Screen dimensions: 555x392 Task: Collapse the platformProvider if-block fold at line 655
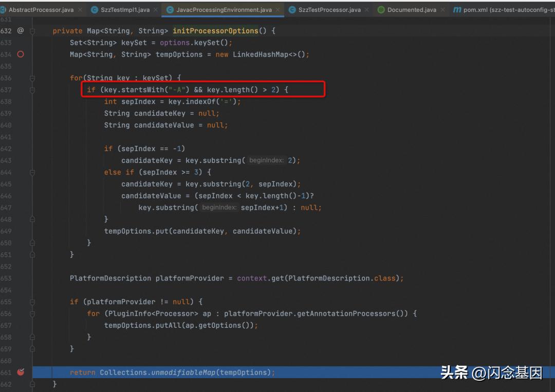(x=32, y=302)
